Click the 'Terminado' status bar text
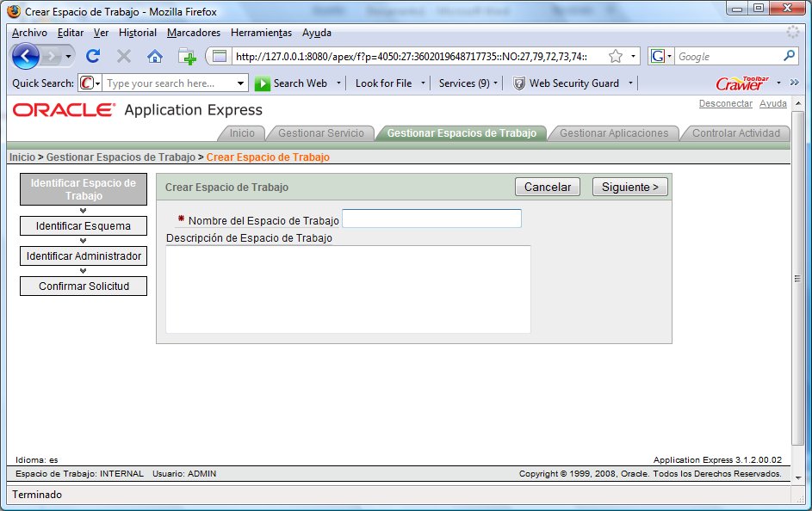Viewport: 812px width, 511px height. coord(37,495)
